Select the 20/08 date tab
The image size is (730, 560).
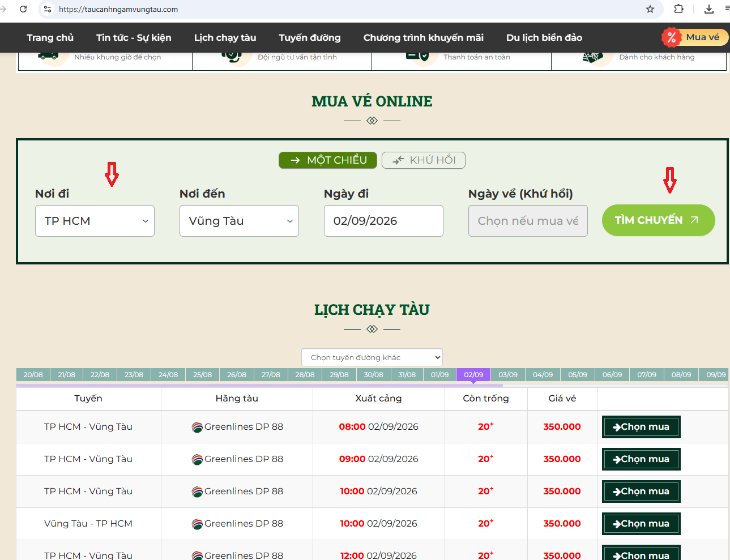(33, 375)
